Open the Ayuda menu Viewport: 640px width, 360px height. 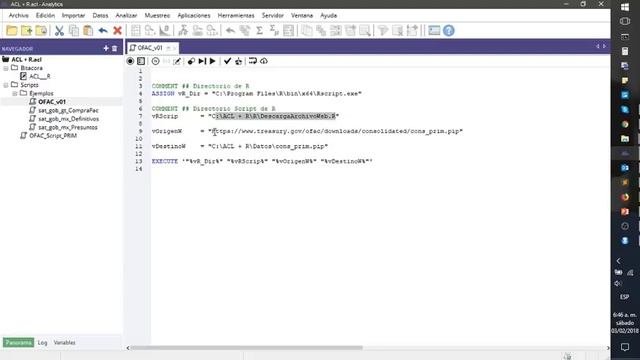(329, 16)
